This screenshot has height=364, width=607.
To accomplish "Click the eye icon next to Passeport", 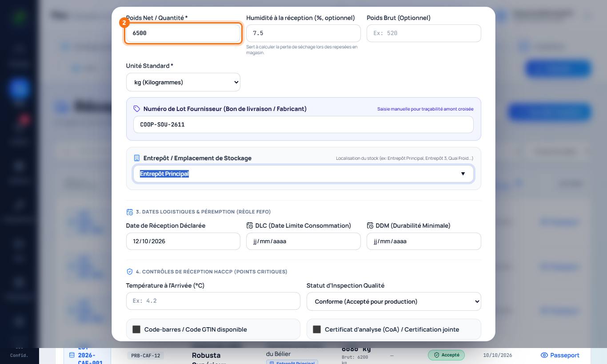I will coord(544,355).
